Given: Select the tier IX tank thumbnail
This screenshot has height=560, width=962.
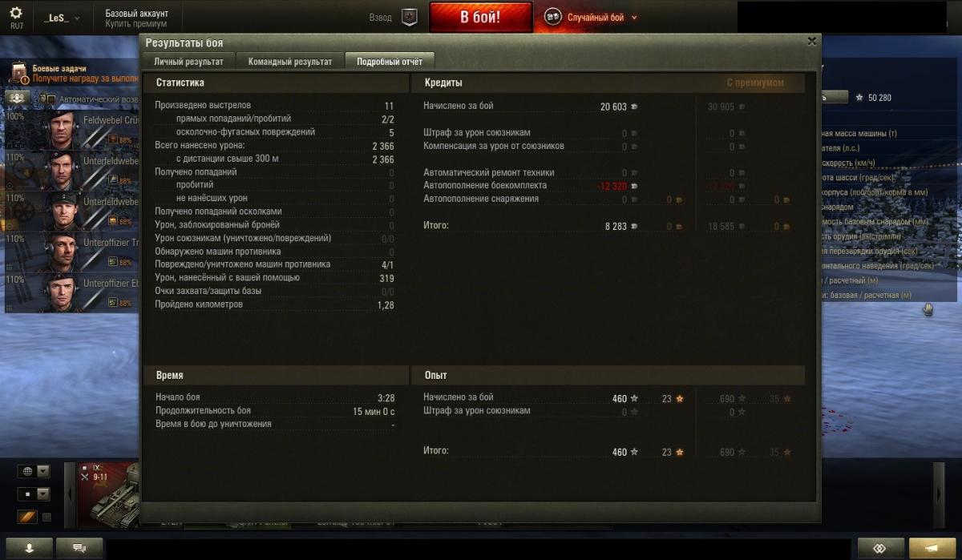Looking at the screenshot, I should click(110, 493).
